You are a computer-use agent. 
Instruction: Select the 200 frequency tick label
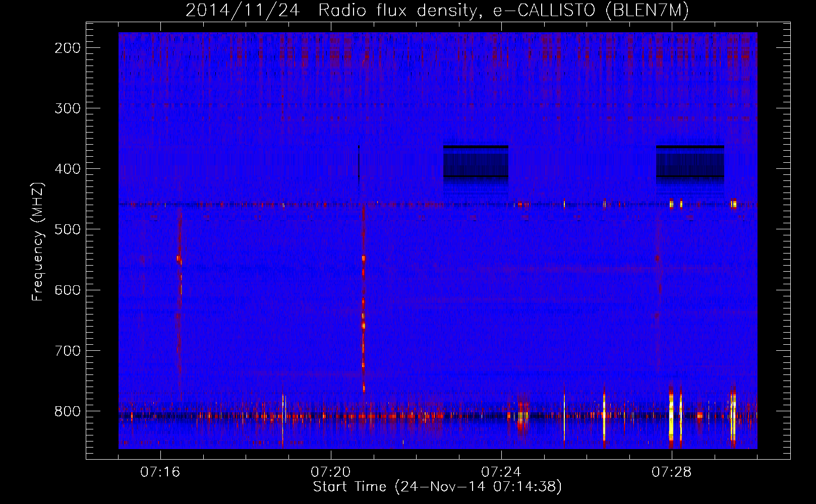click(67, 48)
